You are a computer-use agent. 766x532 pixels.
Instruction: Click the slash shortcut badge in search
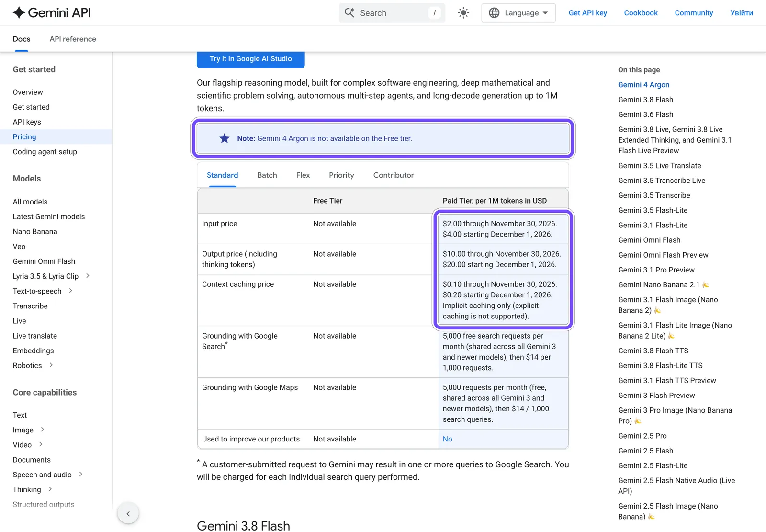pyautogui.click(x=434, y=13)
